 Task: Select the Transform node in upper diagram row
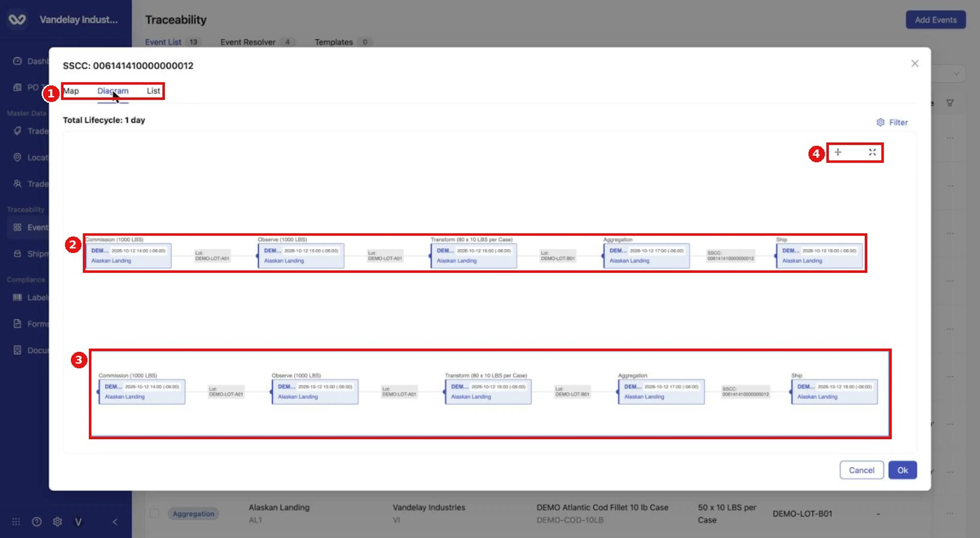click(474, 256)
